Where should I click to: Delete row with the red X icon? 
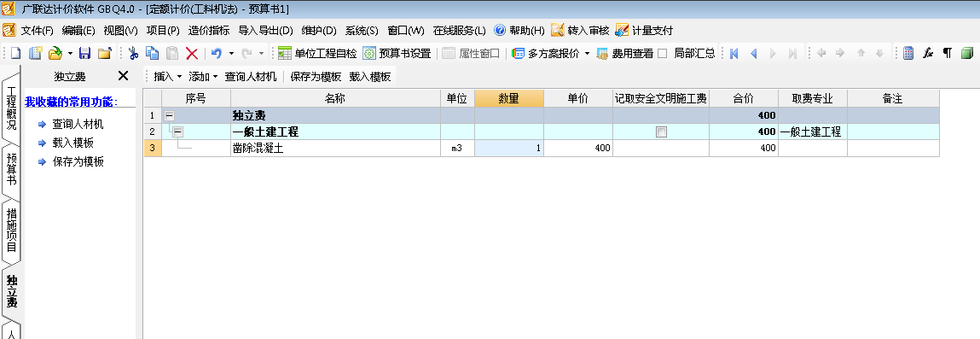point(192,53)
